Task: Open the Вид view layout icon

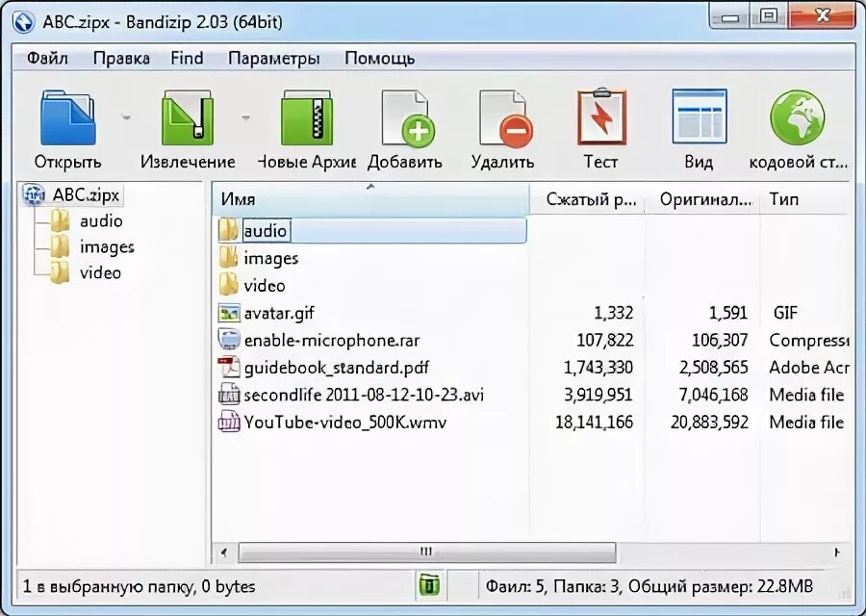Action: click(x=700, y=116)
